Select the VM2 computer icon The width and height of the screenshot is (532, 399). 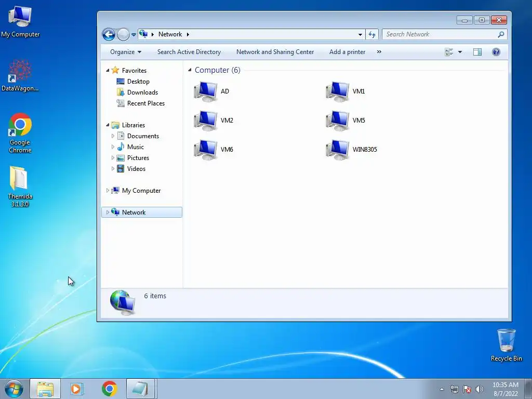click(x=206, y=121)
